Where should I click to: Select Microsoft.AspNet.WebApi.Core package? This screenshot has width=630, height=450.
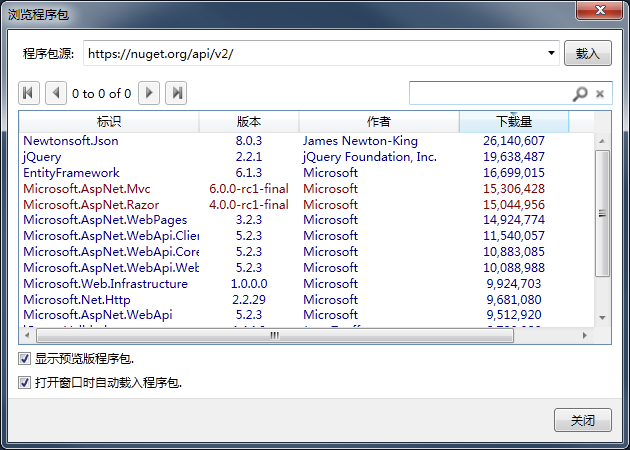pos(111,252)
